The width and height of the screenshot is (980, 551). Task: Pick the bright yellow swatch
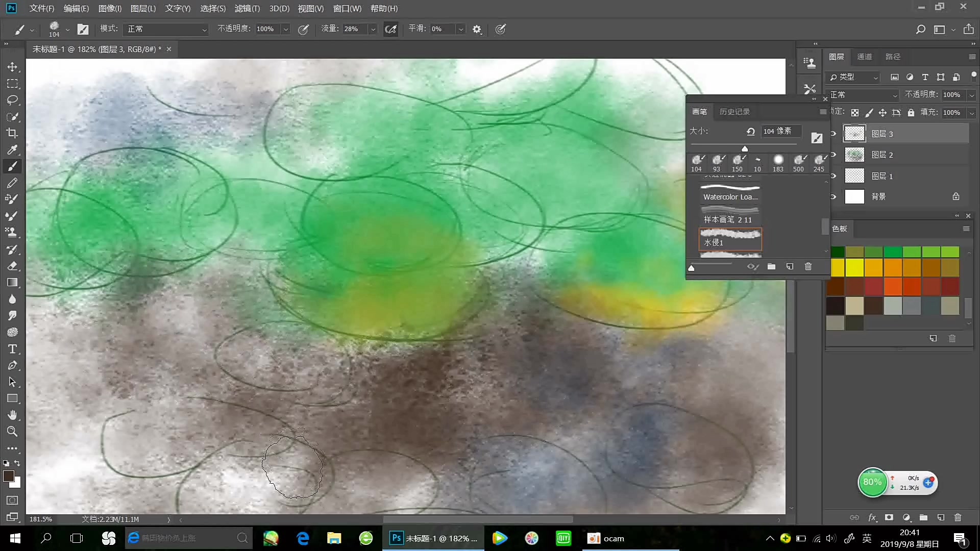pos(854,267)
